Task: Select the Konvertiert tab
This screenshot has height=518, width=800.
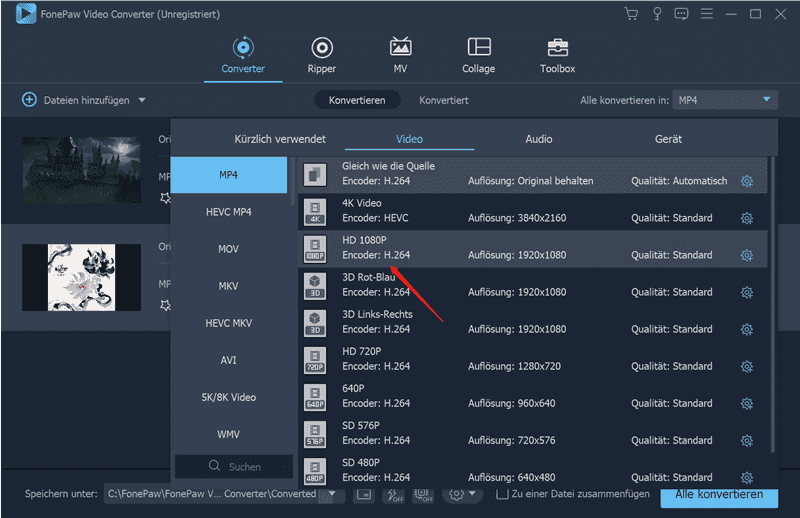Action: point(444,100)
